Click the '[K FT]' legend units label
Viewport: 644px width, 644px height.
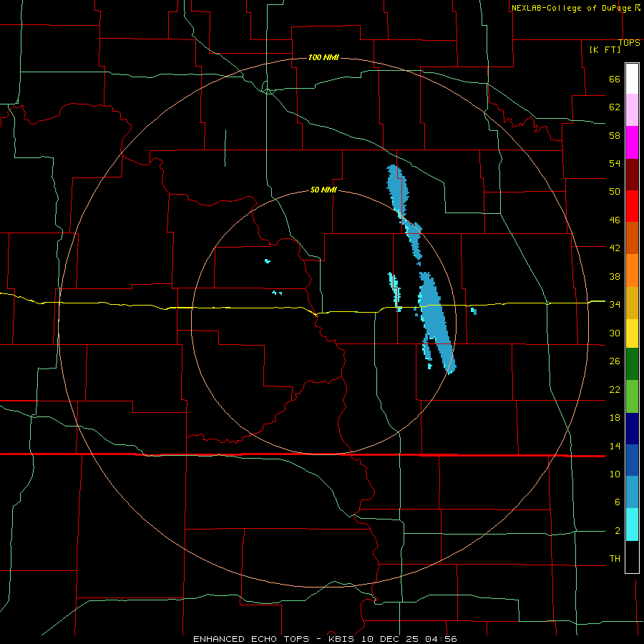pyautogui.click(x=605, y=49)
